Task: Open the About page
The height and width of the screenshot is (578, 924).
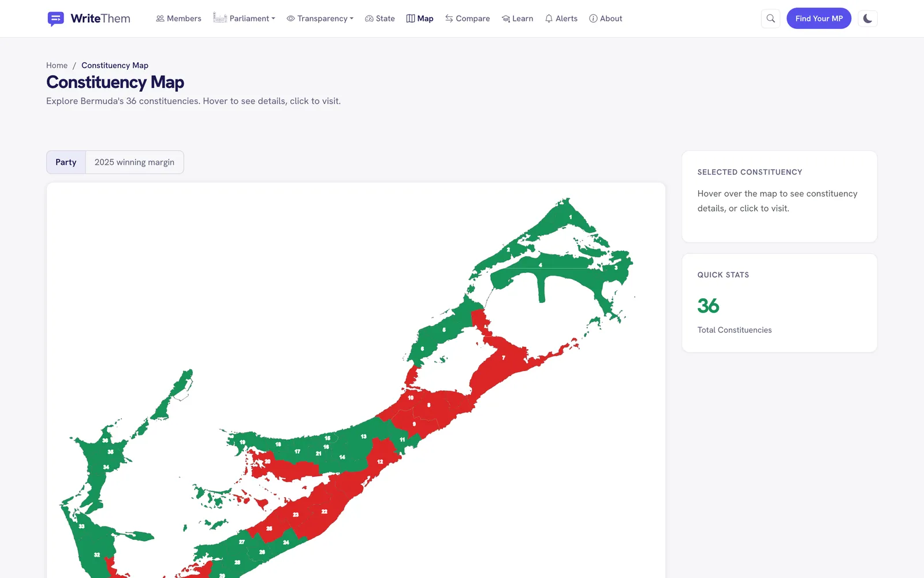Action: [x=606, y=18]
